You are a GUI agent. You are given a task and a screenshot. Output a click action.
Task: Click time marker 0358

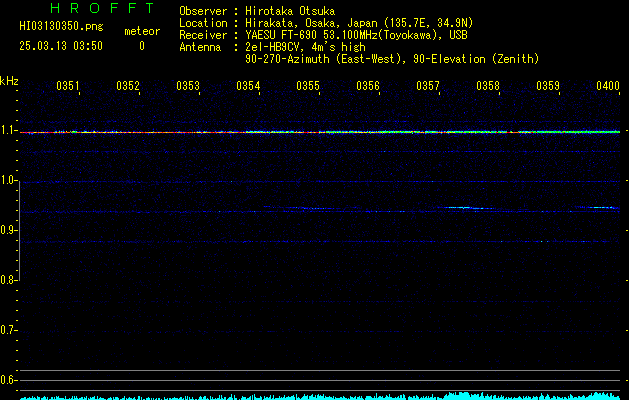pos(488,85)
